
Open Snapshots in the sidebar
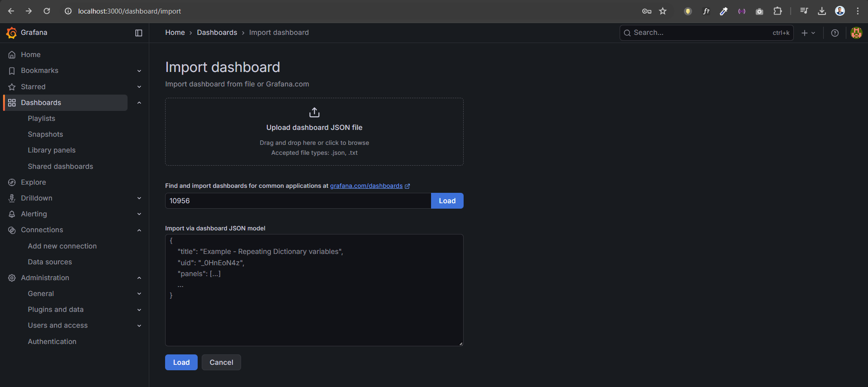(45, 134)
